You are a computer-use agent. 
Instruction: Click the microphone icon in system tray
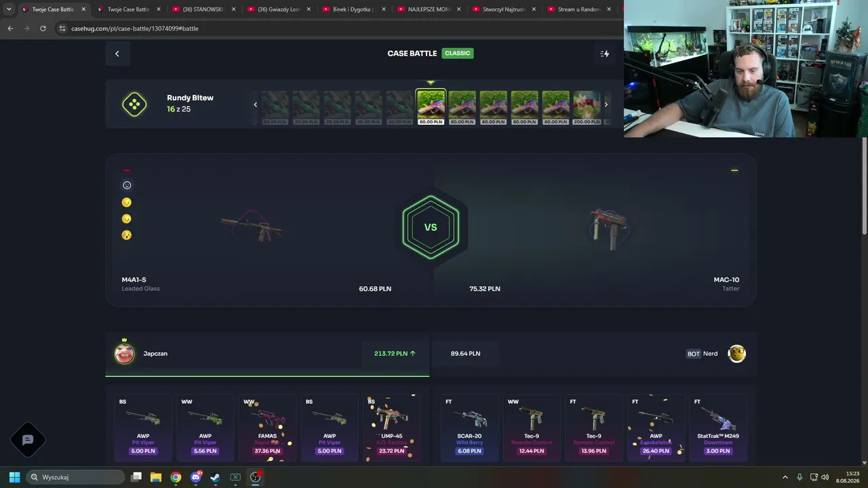pos(800,477)
